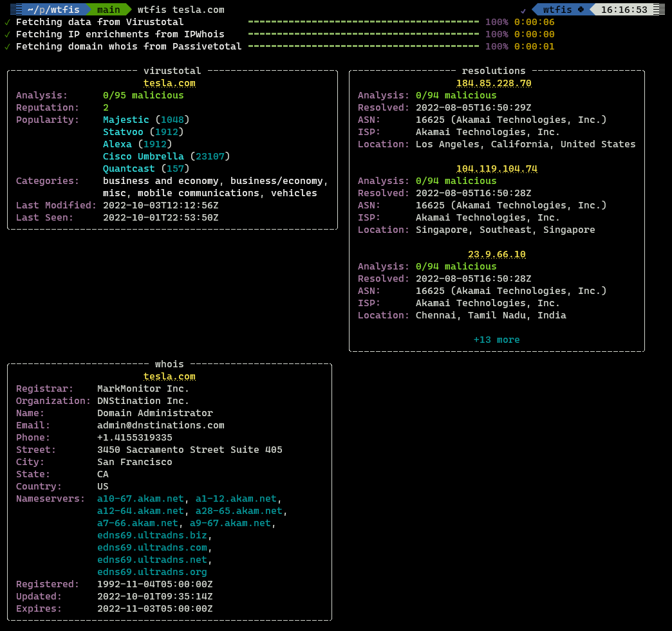This screenshot has height=631, width=672.
Task: Click the tesla.com link in whois panel
Action: (x=169, y=376)
